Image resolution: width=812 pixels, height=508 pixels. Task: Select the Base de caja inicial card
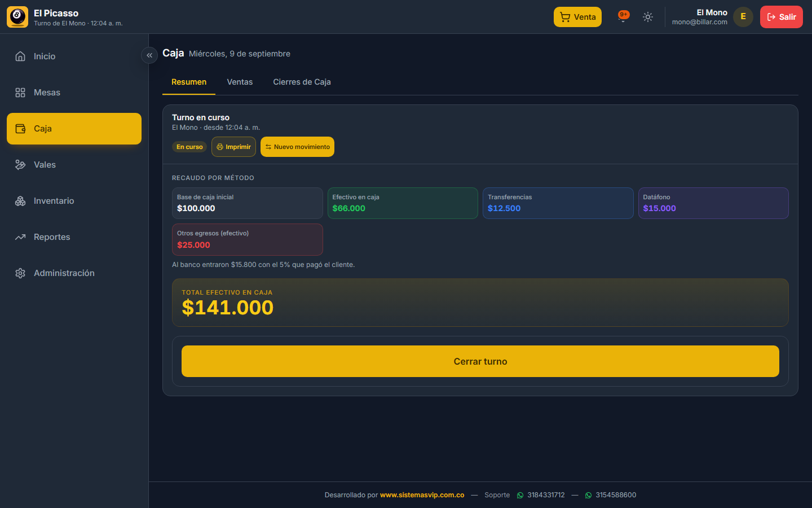click(x=247, y=203)
